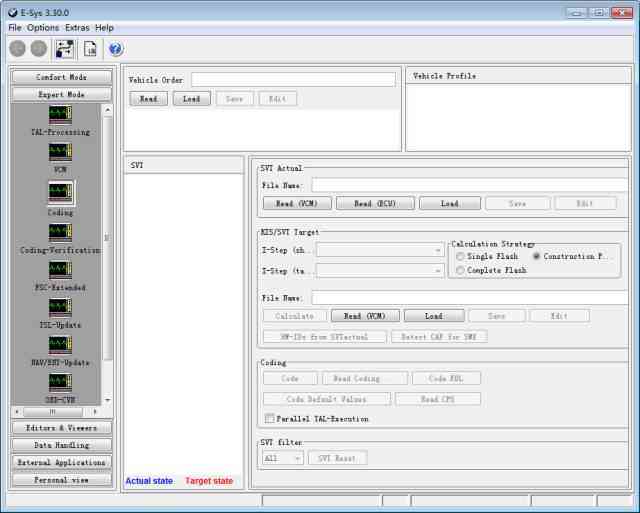Image resolution: width=640 pixels, height=513 pixels.
Task: Expand the Personal view section
Action: pyautogui.click(x=61, y=480)
